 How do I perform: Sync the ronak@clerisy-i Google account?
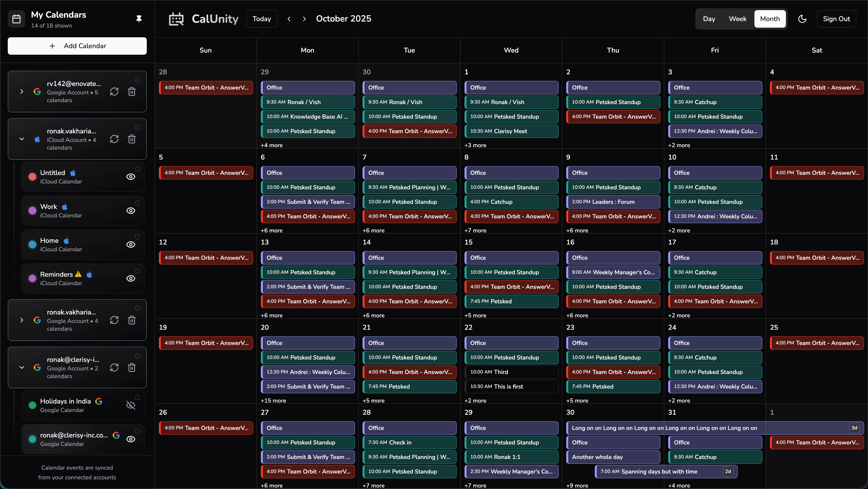(x=114, y=367)
